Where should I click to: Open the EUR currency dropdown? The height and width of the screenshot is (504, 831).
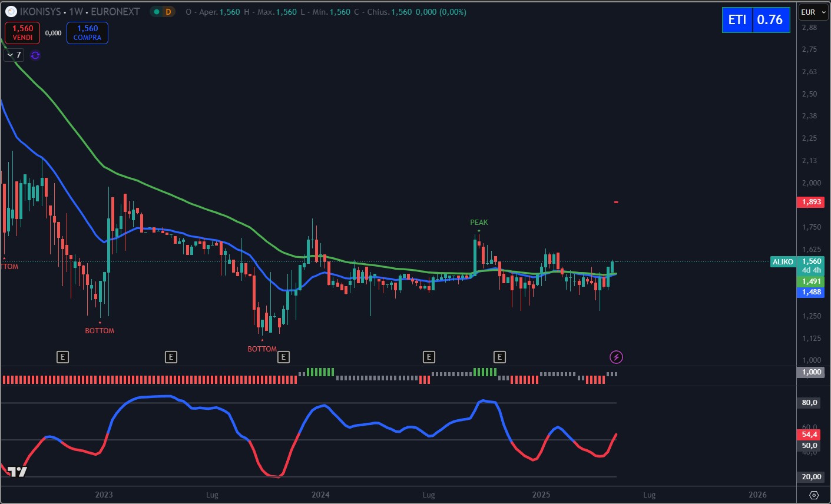point(813,12)
